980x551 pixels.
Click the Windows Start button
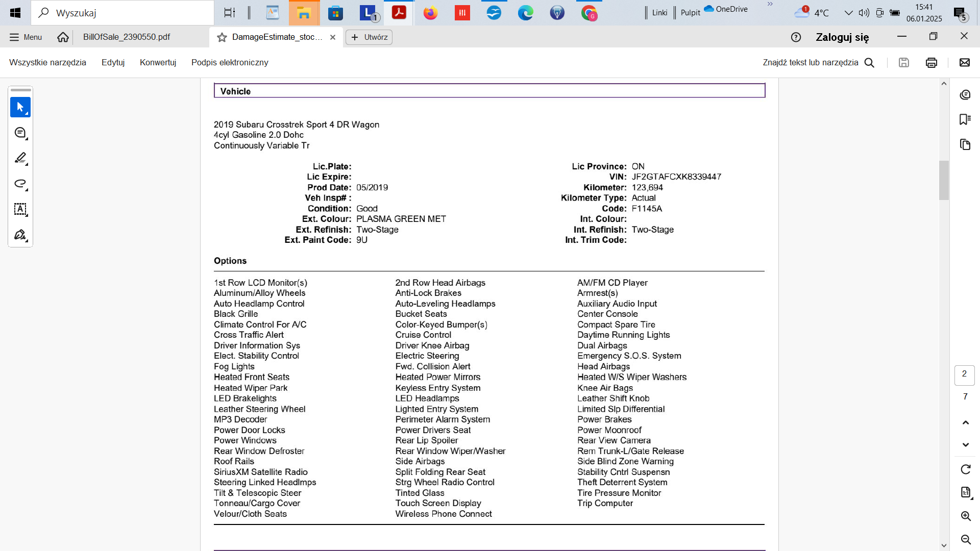coord(15,13)
